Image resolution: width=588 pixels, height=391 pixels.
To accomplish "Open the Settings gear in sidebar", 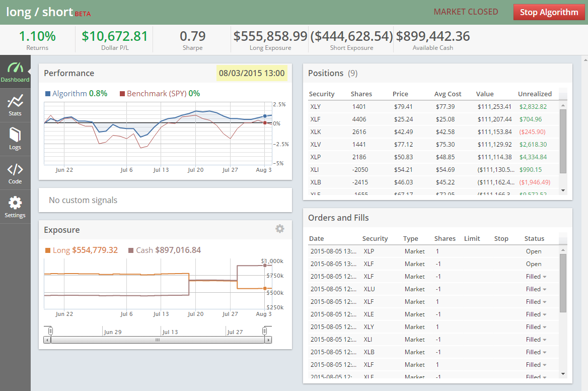I will pyautogui.click(x=15, y=207).
